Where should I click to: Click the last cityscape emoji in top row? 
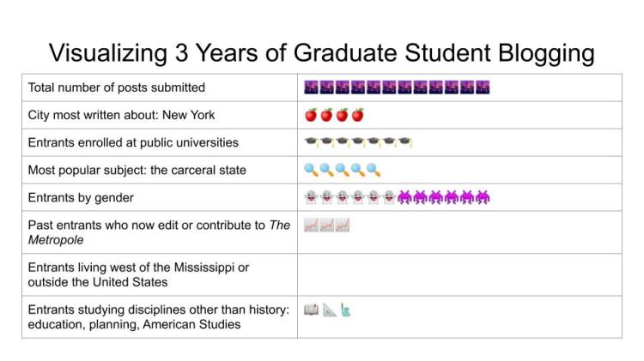[x=483, y=87]
